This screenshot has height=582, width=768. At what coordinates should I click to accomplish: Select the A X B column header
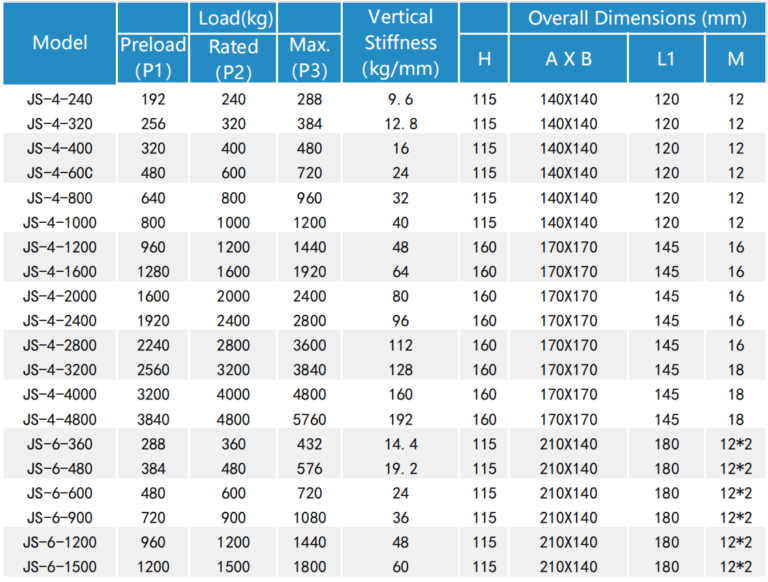click(569, 59)
